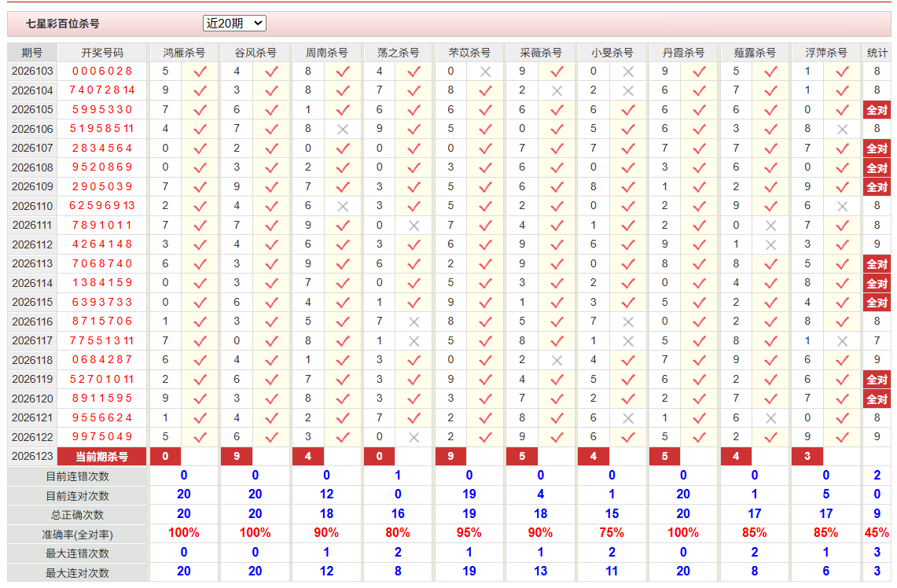Click draw numbers 5995330
Viewport: 897px width, 588px height.
[x=102, y=109]
